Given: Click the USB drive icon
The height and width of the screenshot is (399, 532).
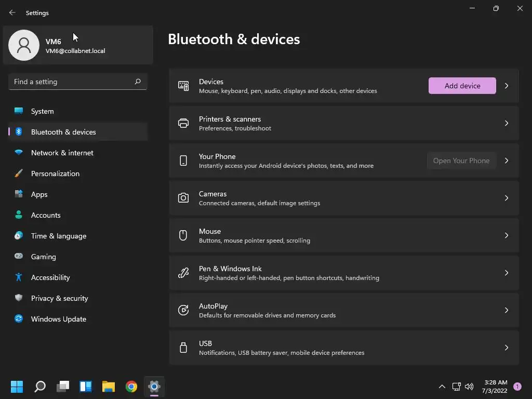Looking at the screenshot, I should (183, 348).
